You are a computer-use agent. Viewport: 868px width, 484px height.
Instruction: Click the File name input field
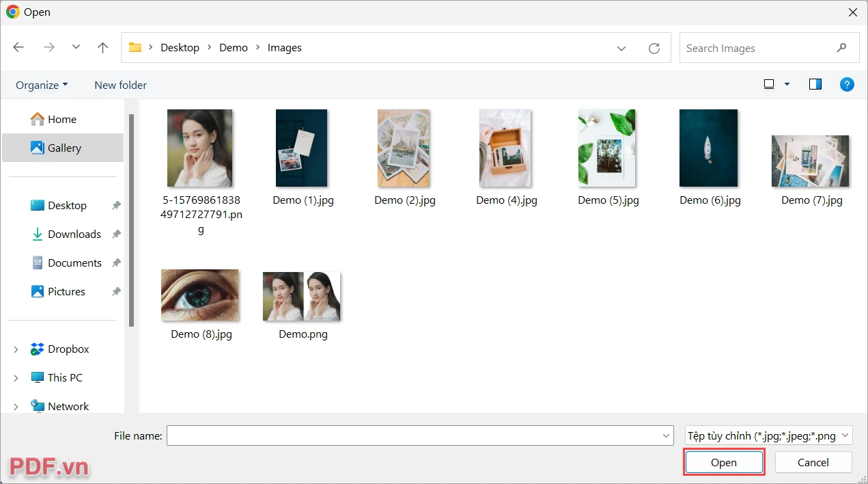[420, 435]
